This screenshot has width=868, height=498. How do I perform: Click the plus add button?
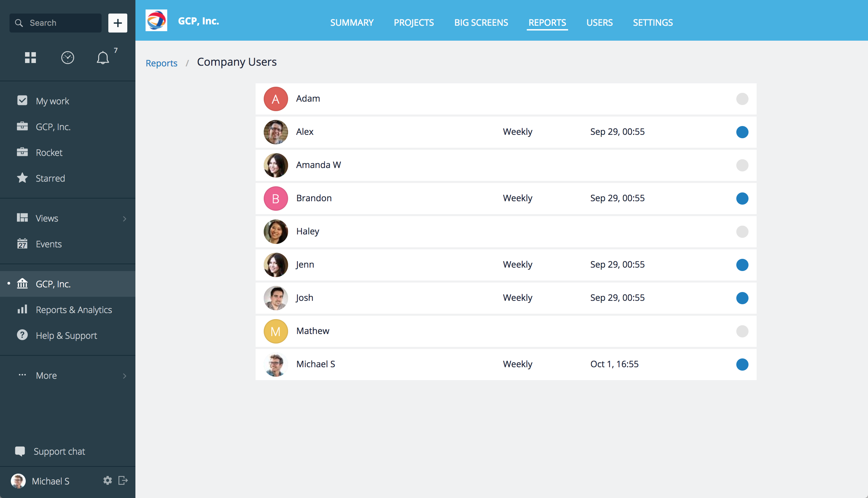117,23
